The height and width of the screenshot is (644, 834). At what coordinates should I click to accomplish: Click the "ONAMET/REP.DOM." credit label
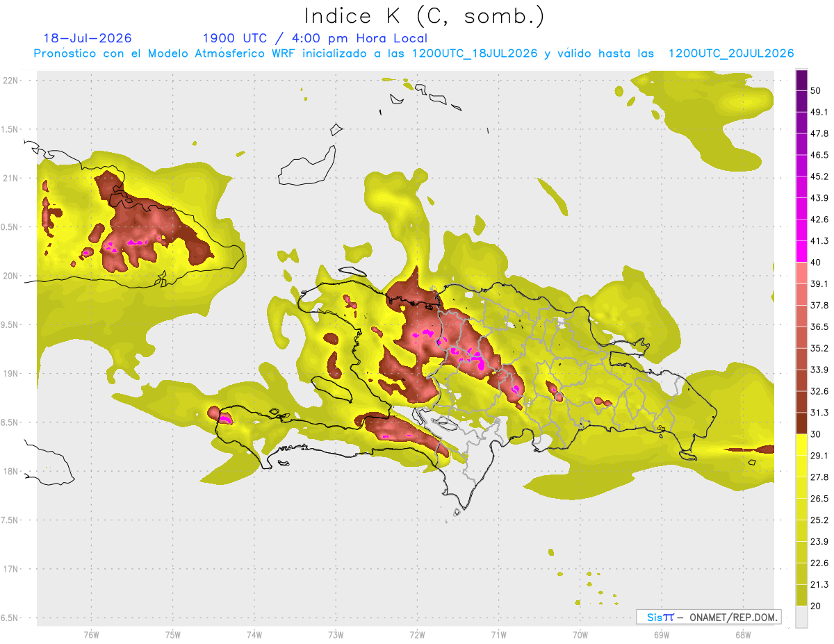733,617
